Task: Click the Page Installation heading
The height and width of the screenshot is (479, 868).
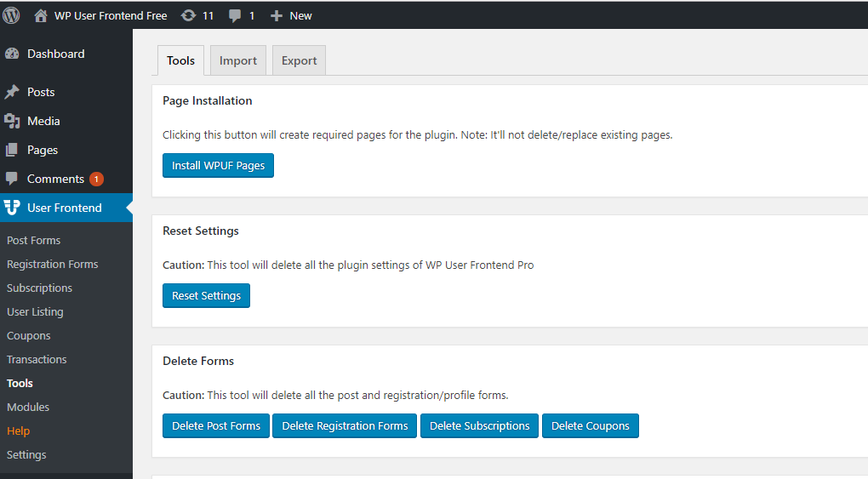Action: pyautogui.click(x=208, y=100)
